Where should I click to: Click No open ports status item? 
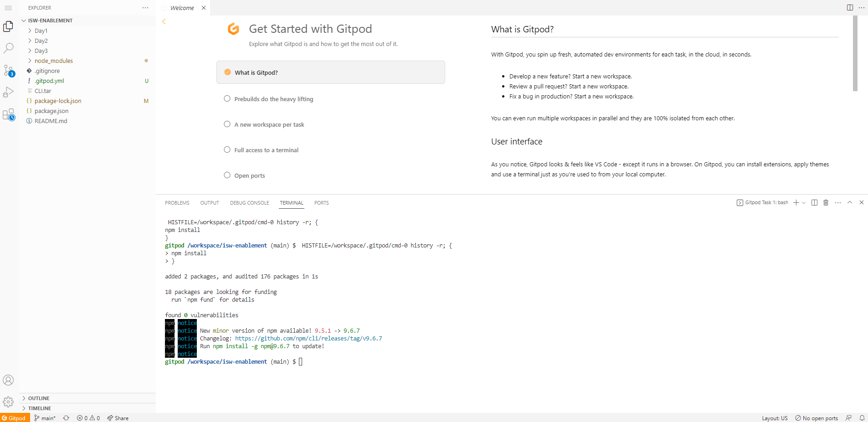point(817,418)
